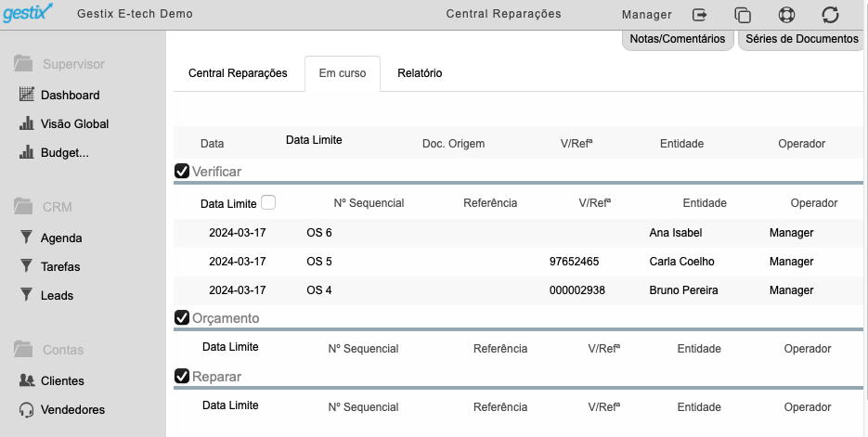The image size is (868, 437).
Task: Click the Tarefas funnel icon
Action: point(26,266)
